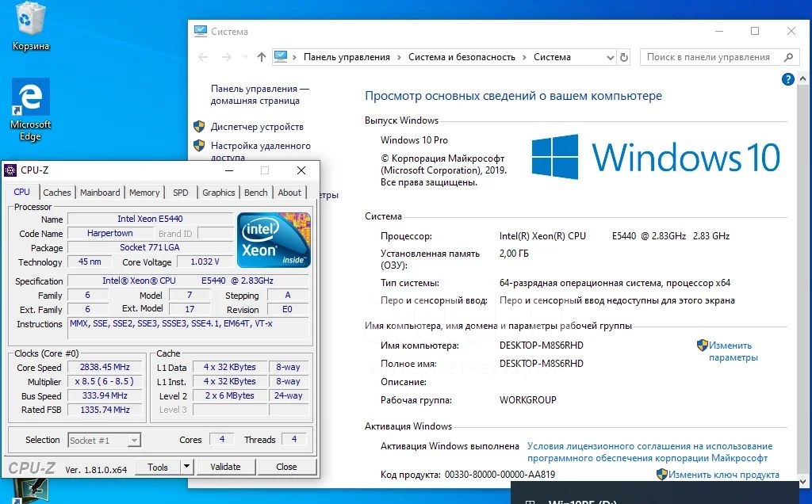The height and width of the screenshot is (504, 812).
Task: Click the computer icon in the address bar
Action: click(280, 57)
